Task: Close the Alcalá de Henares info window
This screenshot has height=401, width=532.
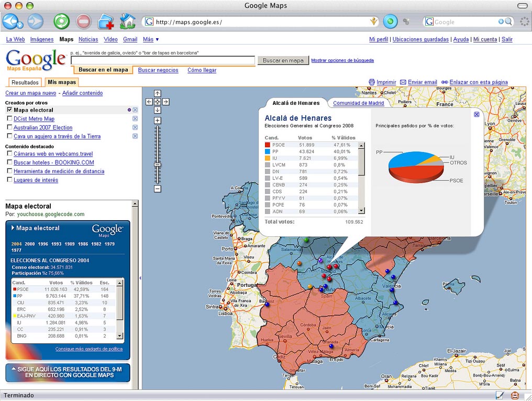Action: (476, 114)
